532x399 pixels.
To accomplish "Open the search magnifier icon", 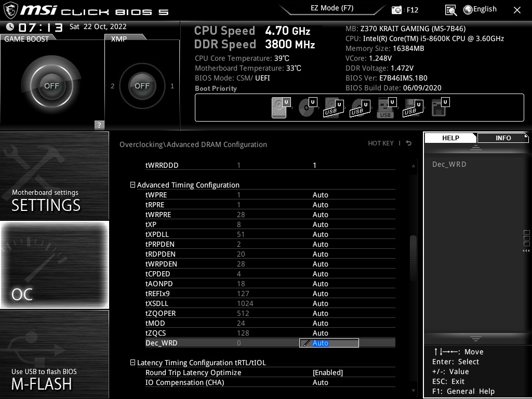I will (x=450, y=10).
